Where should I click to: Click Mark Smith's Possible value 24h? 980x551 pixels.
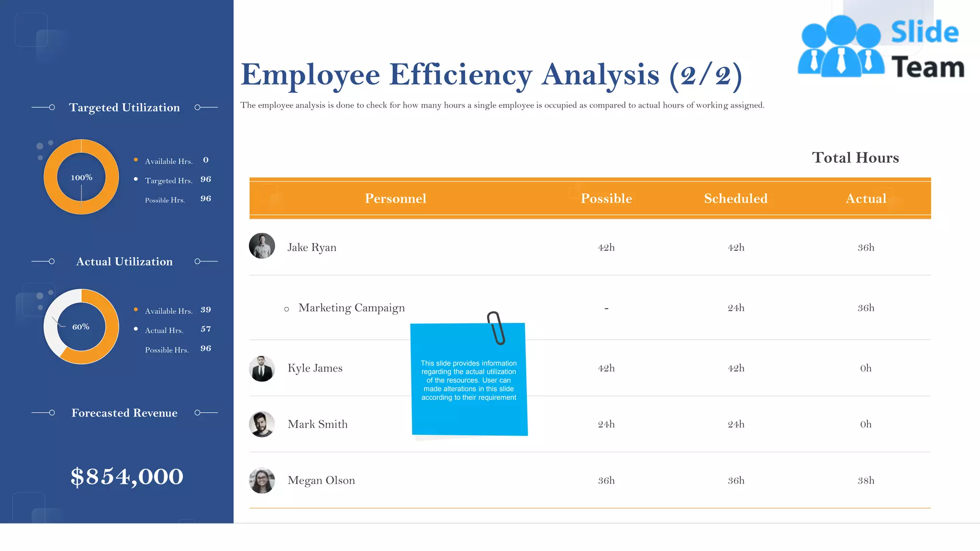[x=606, y=424]
